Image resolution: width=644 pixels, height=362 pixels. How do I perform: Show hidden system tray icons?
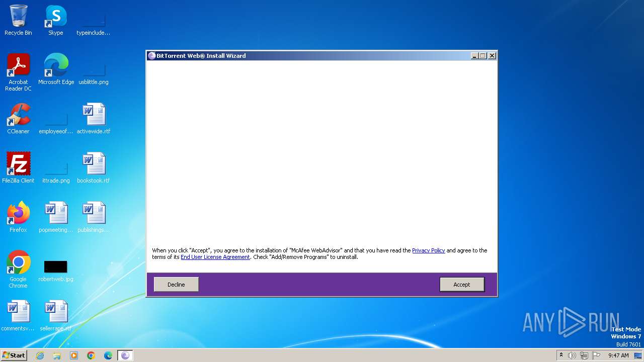(x=561, y=355)
